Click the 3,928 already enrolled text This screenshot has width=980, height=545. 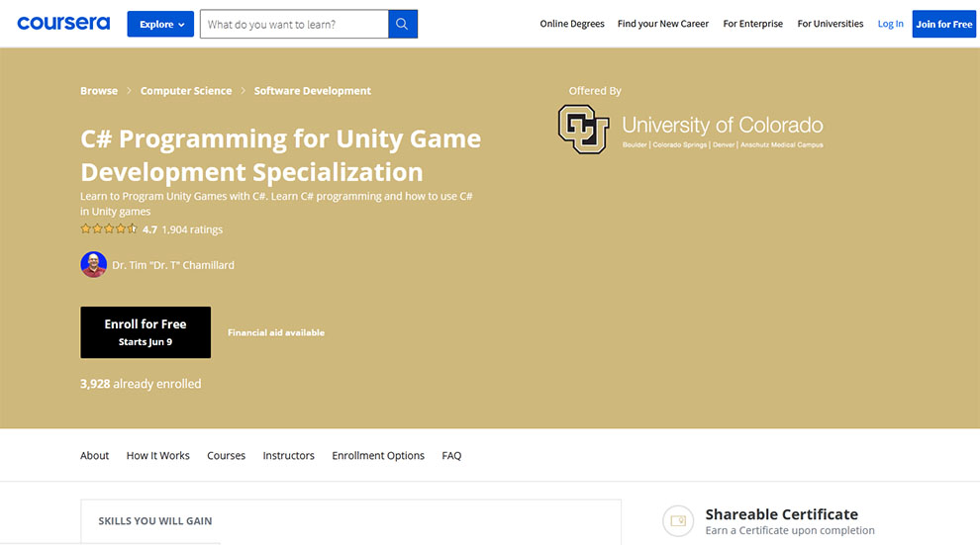(x=141, y=384)
